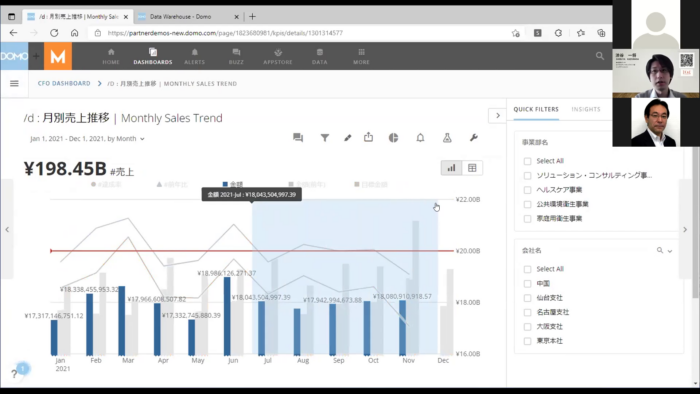Viewport: 700px width, 394px height.
Task: Close the Monthly Sales Trend tab
Action: [x=126, y=17]
